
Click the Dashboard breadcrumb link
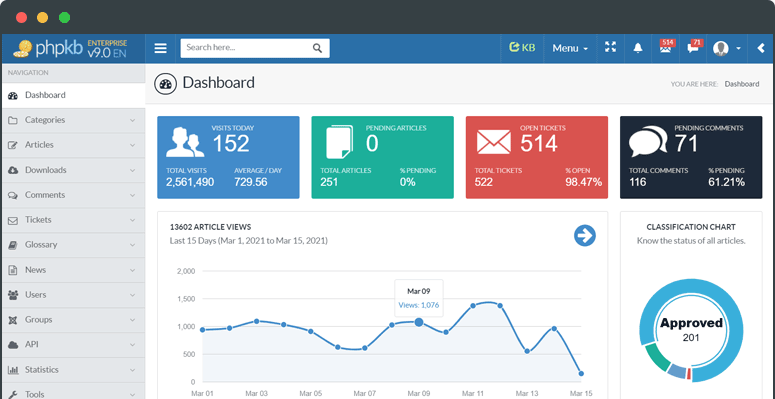pyautogui.click(x=742, y=84)
